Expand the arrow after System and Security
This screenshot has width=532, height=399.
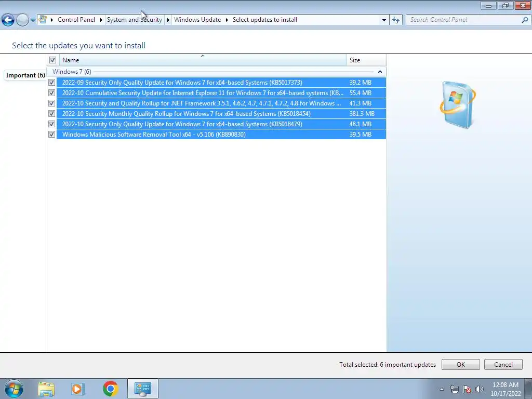[x=168, y=20]
